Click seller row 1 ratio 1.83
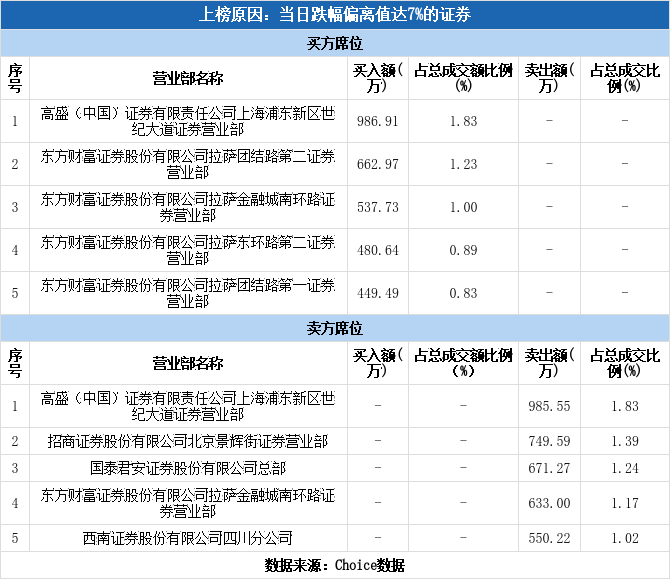This screenshot has width=670, height=579. pyautogui.click(x=625, y=406)
